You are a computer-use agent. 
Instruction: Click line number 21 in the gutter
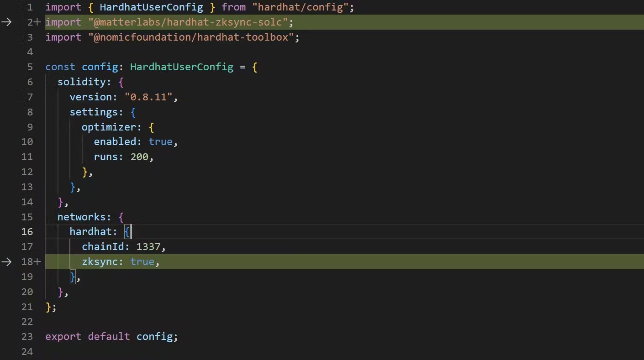click(27, 307)
